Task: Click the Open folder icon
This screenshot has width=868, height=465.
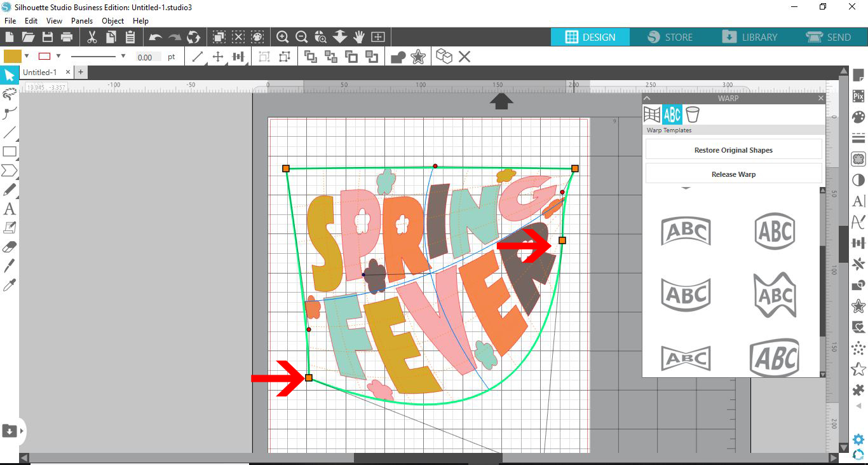Action: pyautogui.click(x=28, y=37)
